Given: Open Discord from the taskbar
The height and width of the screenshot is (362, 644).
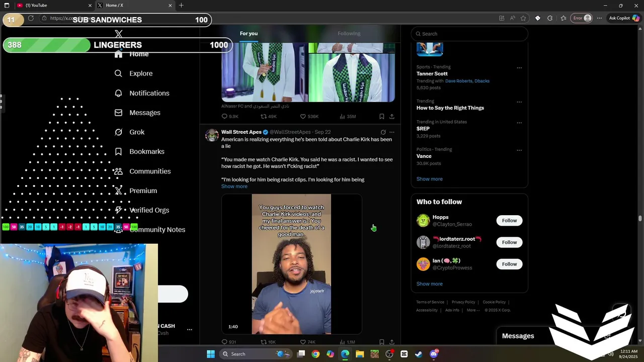Looking at the screenshot, I should tap(434, 354).
